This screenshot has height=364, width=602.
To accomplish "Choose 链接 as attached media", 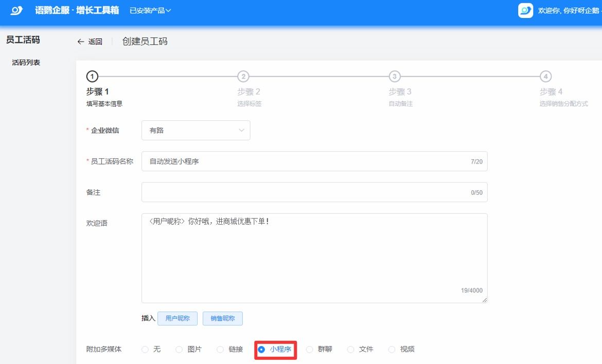I will point(220,350).
